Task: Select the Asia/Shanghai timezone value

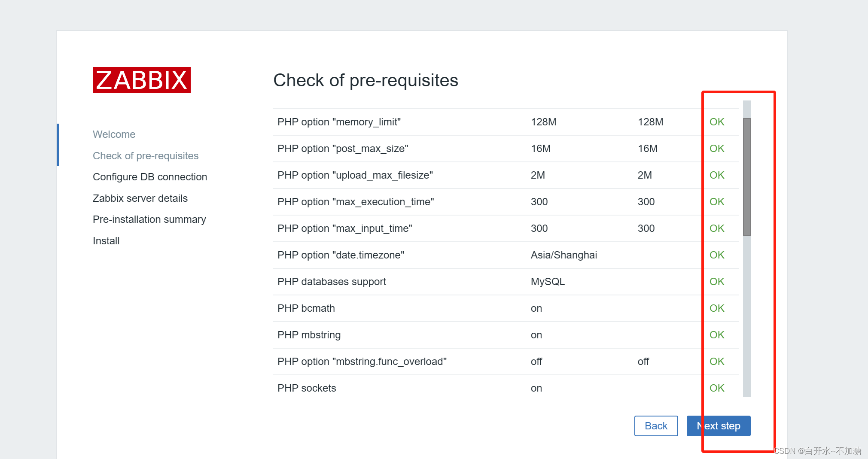Action: click(563, 255)
